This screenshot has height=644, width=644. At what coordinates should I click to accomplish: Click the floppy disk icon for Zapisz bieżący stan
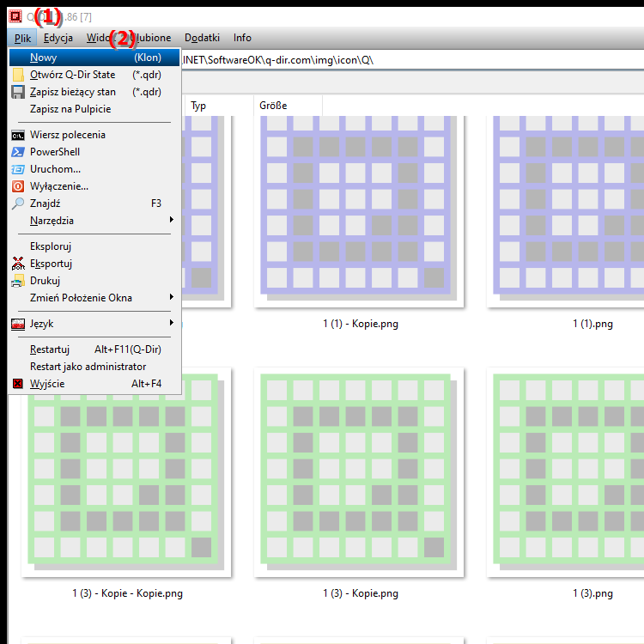[18, 92]
